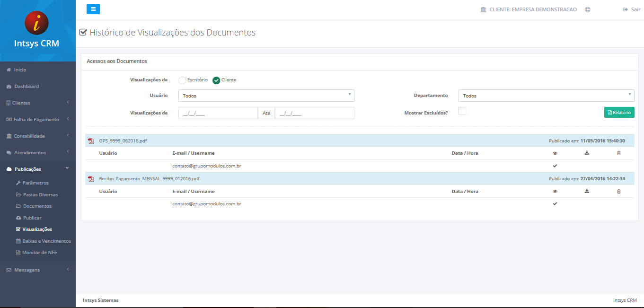Click the cloud-upload icon beside Publicar
The width and height of the screenshot is (644, 308).
point(18,218)
